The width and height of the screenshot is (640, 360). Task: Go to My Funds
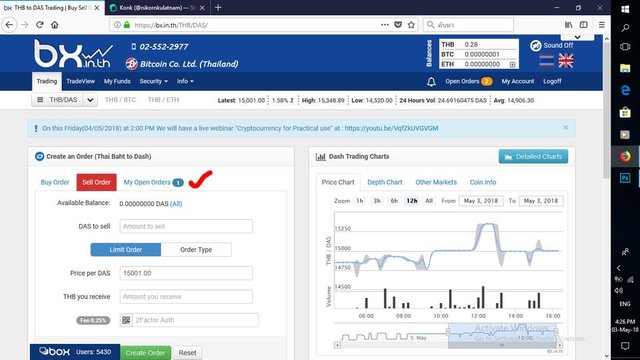pyautogui.click(x=117, y=81)
